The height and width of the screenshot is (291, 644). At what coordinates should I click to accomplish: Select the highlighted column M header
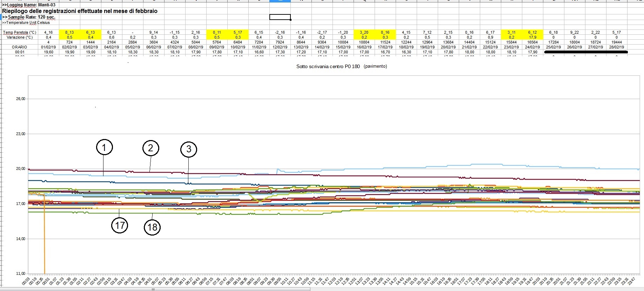[x=280, y=1]
